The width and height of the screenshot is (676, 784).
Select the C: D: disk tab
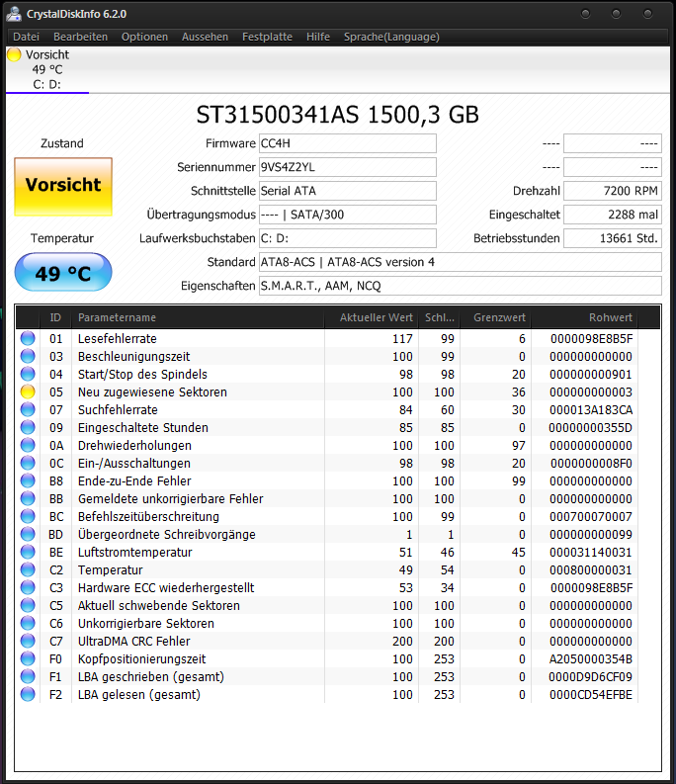47,70
